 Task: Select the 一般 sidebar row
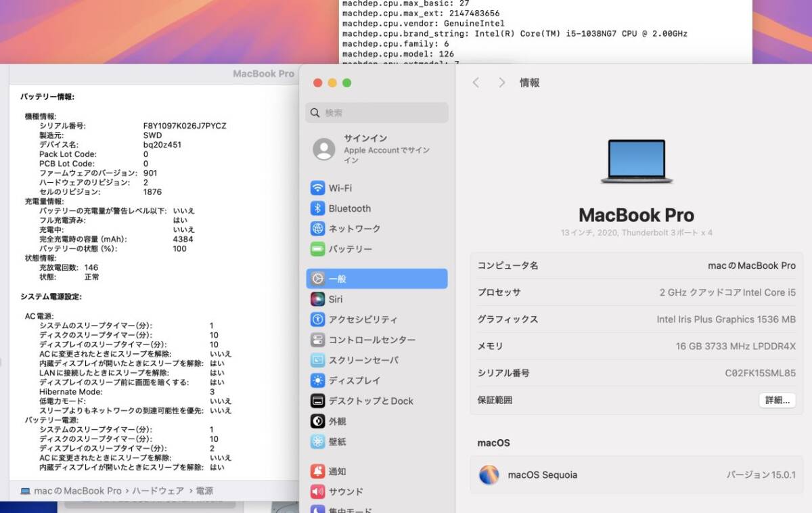(x=377, y=279)
